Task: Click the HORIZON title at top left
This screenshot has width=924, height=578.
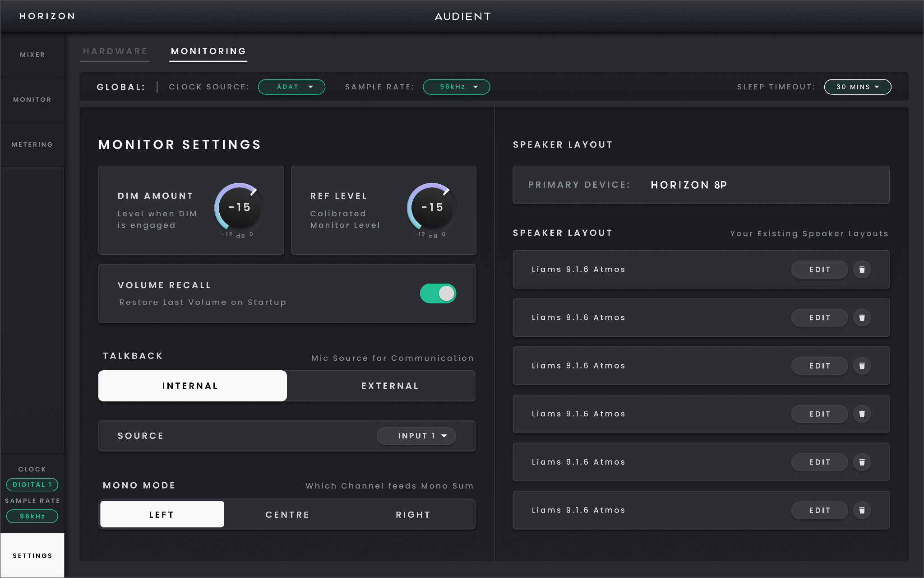Action: [47, 16]
